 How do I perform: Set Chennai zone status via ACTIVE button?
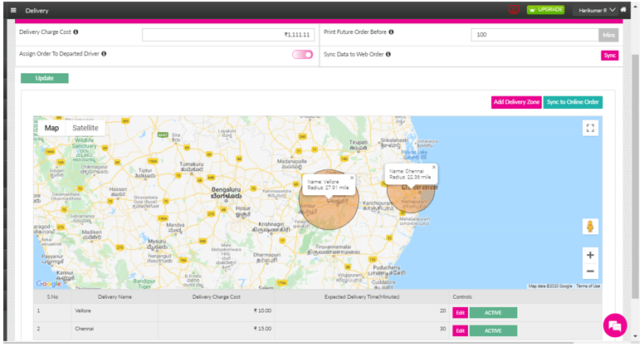tap(493, 331)
